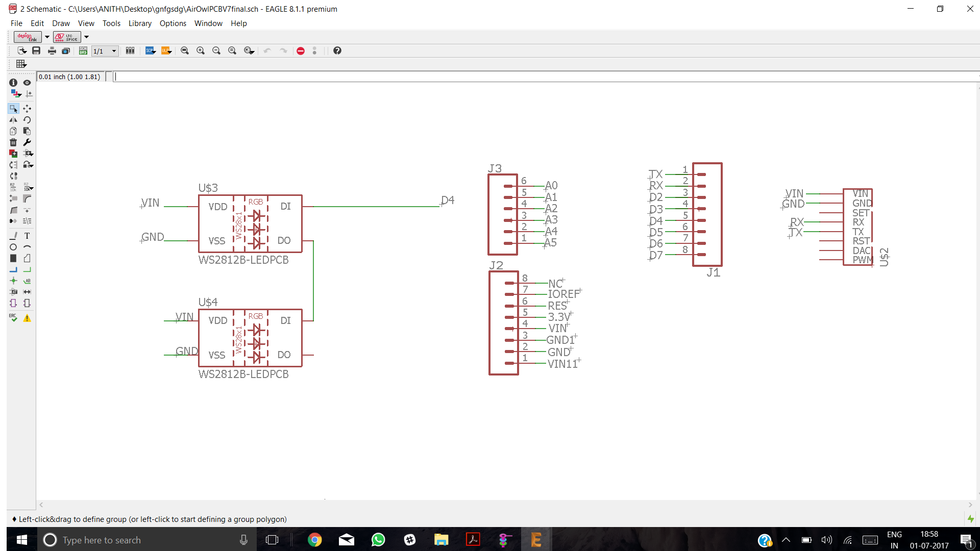Screen dimensions: 980x551
Task: Run the ERC check tool
Action: click(x=13, y=318)
